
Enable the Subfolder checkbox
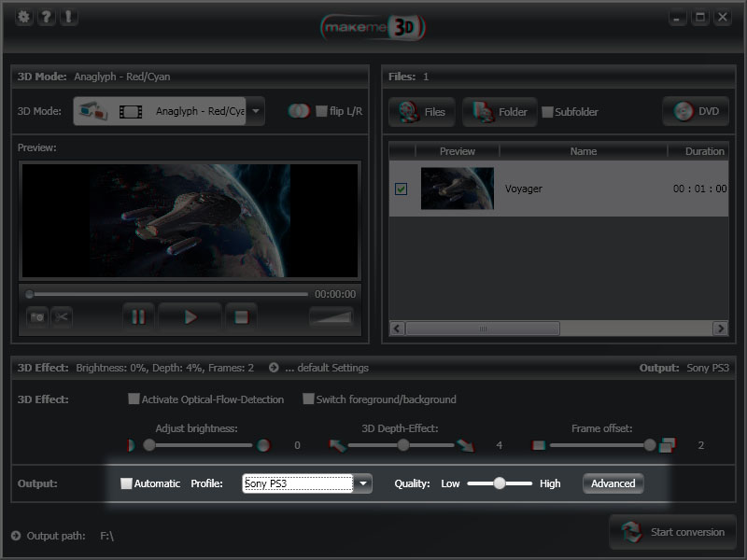pyautogui.click(x=547, y=112)
